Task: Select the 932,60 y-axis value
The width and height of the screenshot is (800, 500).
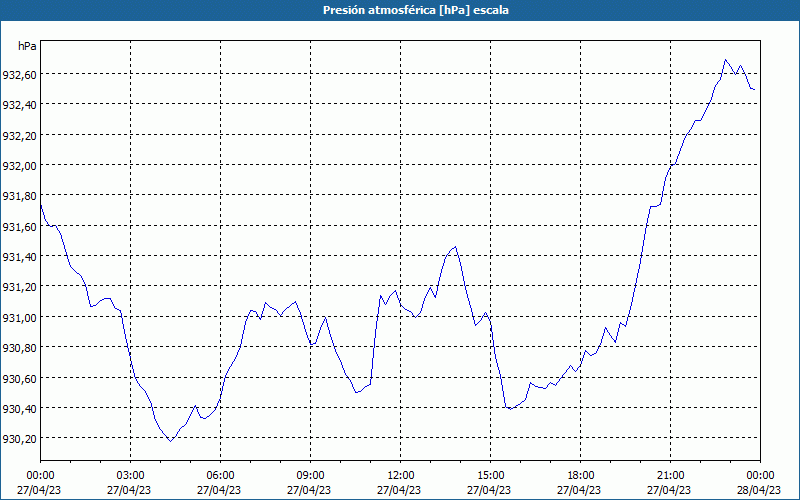Action: 19,75
